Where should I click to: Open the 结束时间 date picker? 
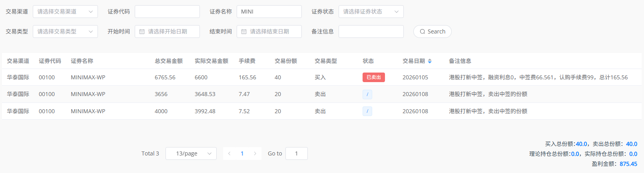click(269, 31)
